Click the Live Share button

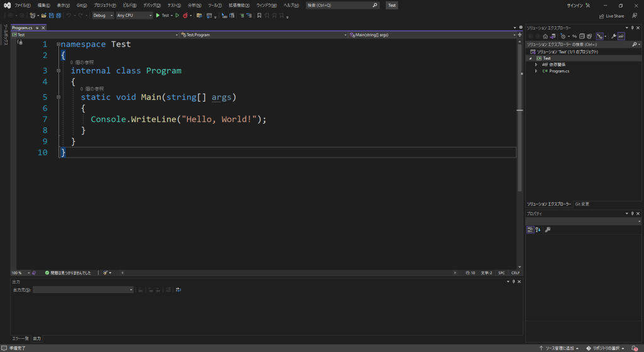611,16
